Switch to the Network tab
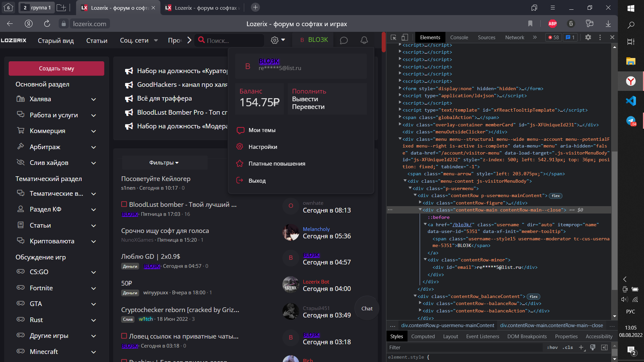 [x=515, y=38]
